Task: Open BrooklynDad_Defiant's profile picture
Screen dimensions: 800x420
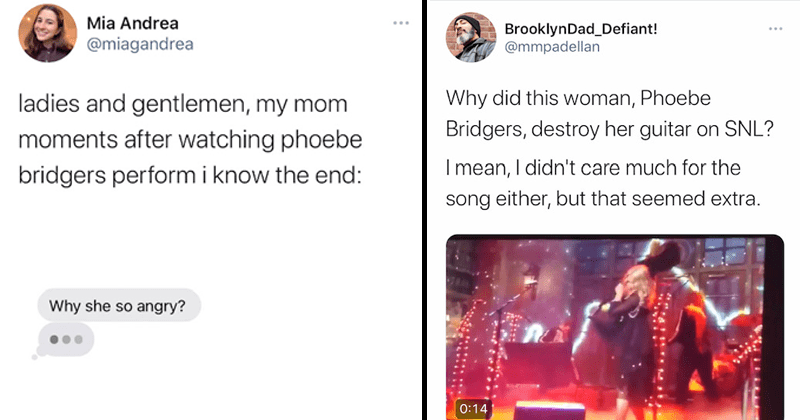Action: tap(472, 37)
